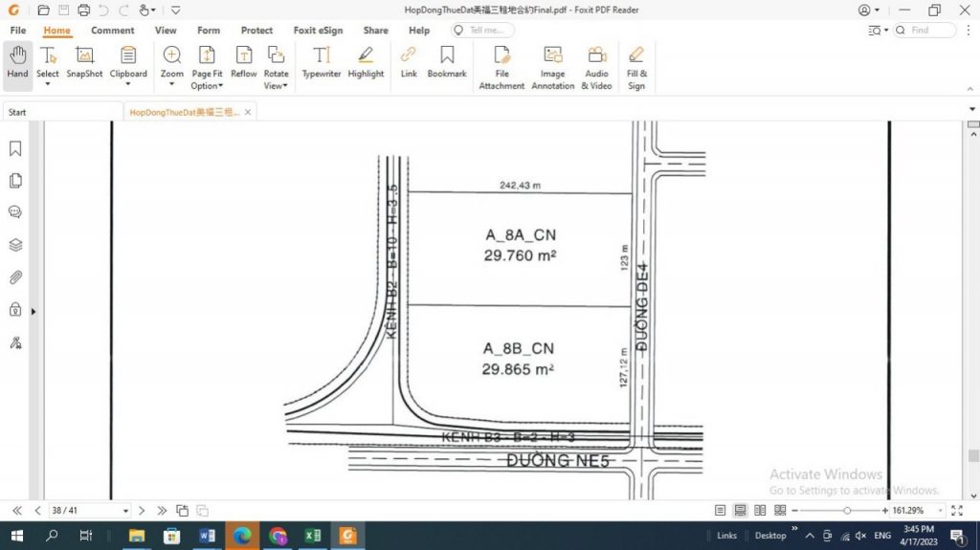Click Redo in quick access toolbar
This screenshot has height=550, width=980.
[x=123, y=10]
